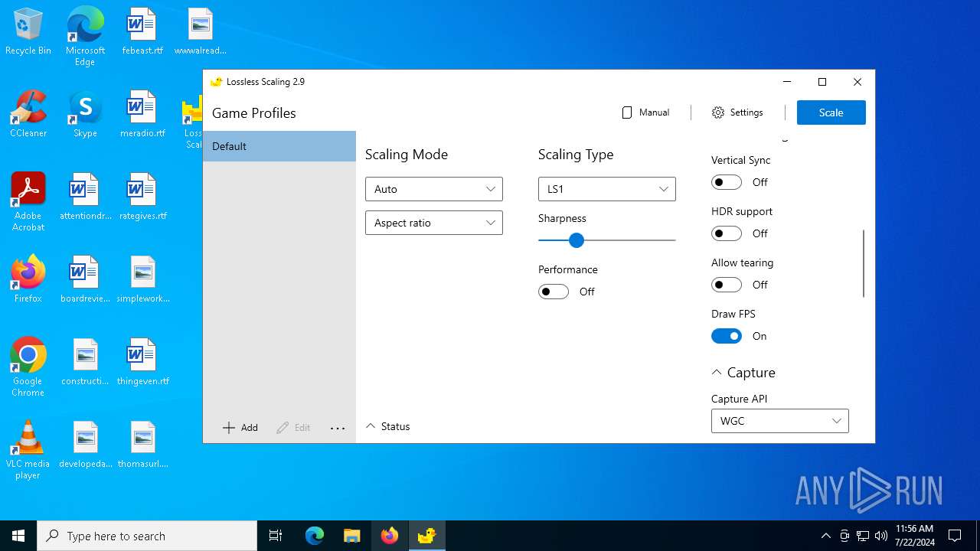Open volume control in system tray
The height and width of the screenshot is (551, 980).
click(x=881, y=536)
